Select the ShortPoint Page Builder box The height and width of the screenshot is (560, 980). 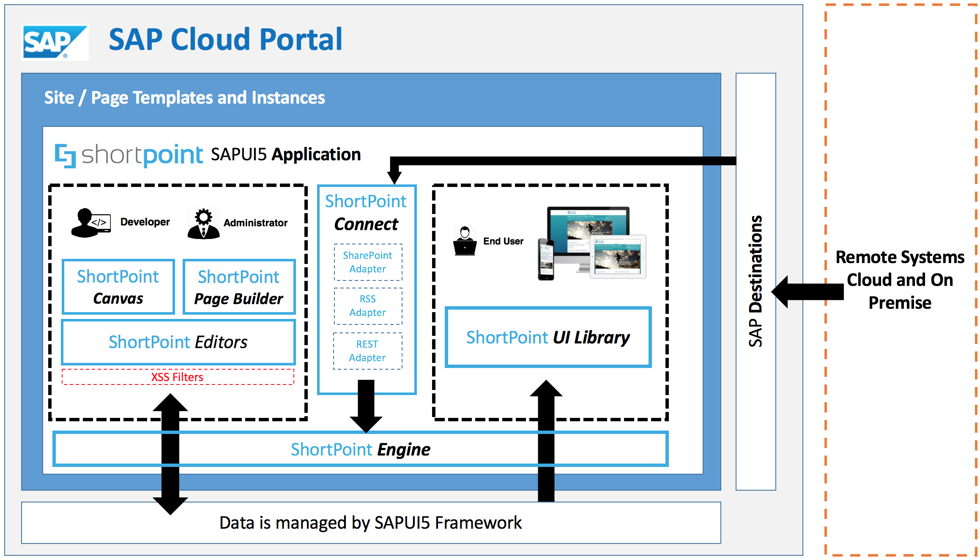pos(239,287)
